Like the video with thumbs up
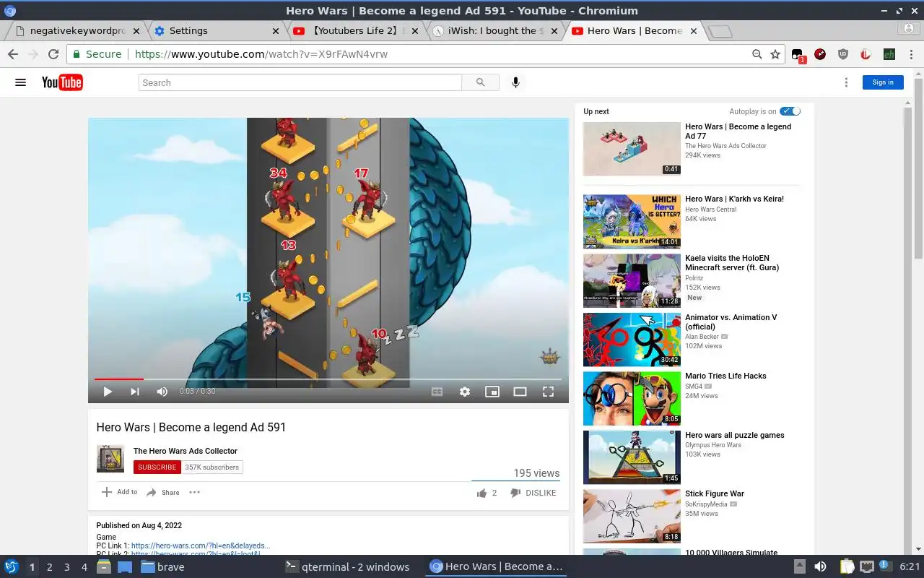The image size is (924, 578). point(481,493)
